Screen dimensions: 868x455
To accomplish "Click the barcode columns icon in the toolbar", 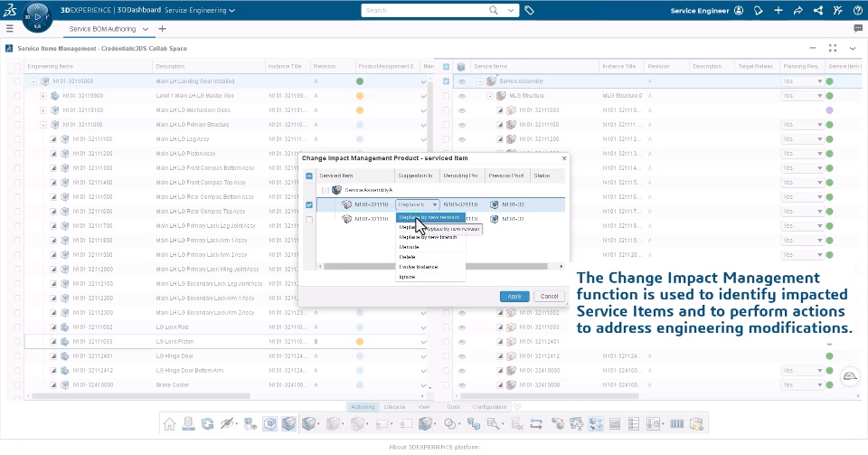I will point(676,424).
